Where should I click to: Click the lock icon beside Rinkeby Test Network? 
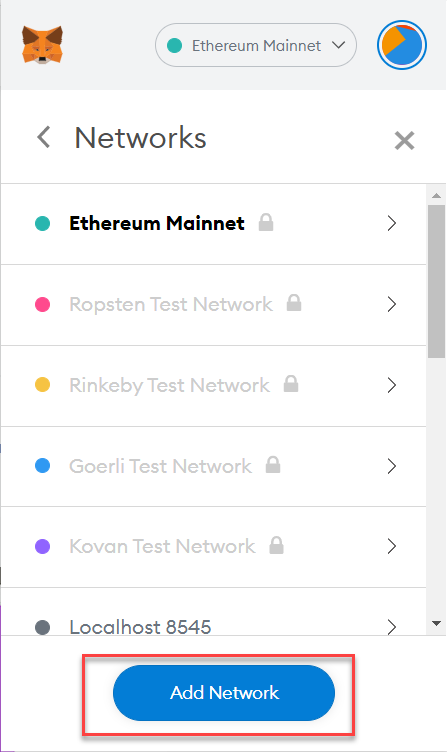click(x=291, y=384)
